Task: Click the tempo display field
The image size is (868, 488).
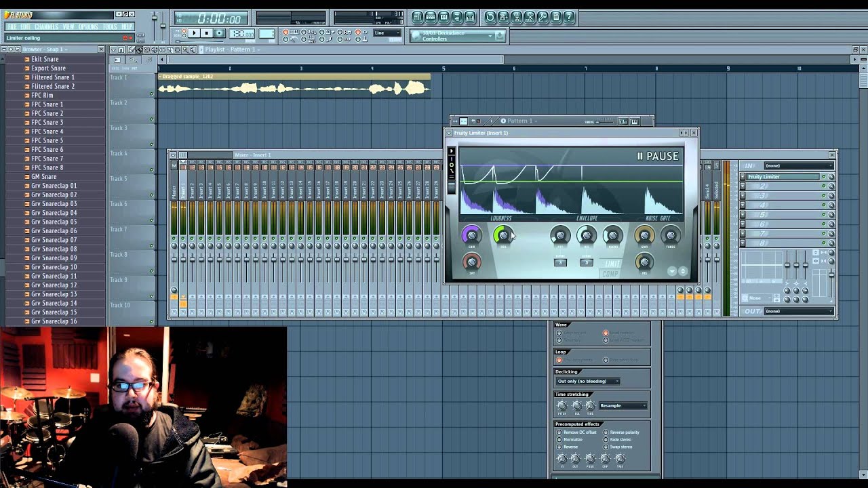Action: (x=242, y=33)
